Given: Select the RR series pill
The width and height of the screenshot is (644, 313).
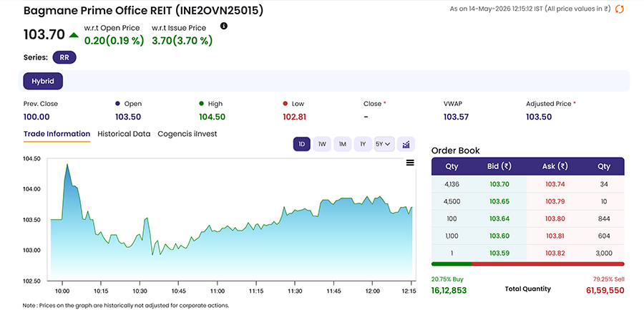Looking at the screenshot, I should pyautogui.click(x=64, y=57).
